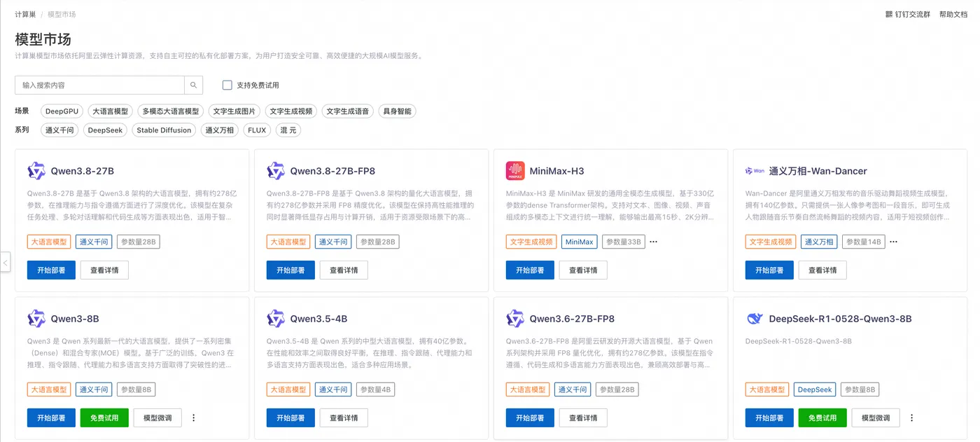Screen dimensions: 980x442
Task: Click 模型市场 breadcrumb item
Action: (62, 14)
